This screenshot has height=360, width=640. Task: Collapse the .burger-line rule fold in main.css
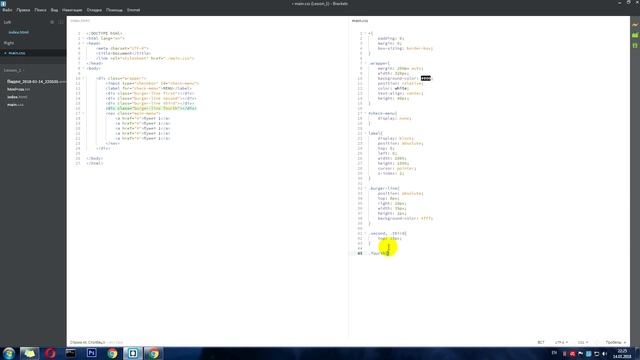pos(365,189)
